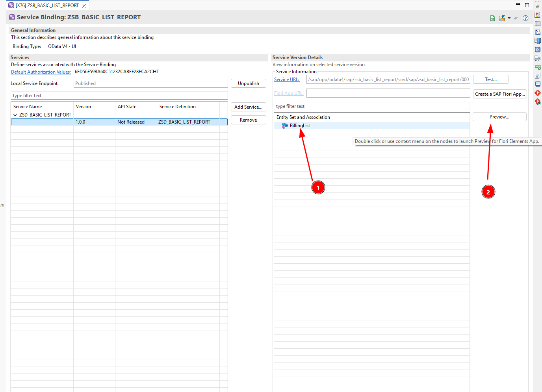Click the Service URL path text field
Viewport: 542px width, 392px height.
coord(388,80)
